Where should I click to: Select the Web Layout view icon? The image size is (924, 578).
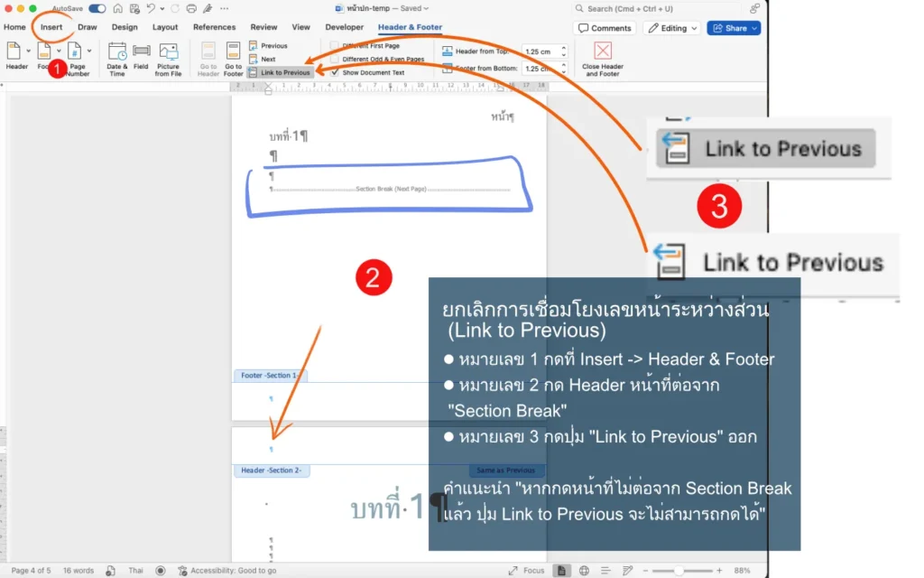point(584,571)
